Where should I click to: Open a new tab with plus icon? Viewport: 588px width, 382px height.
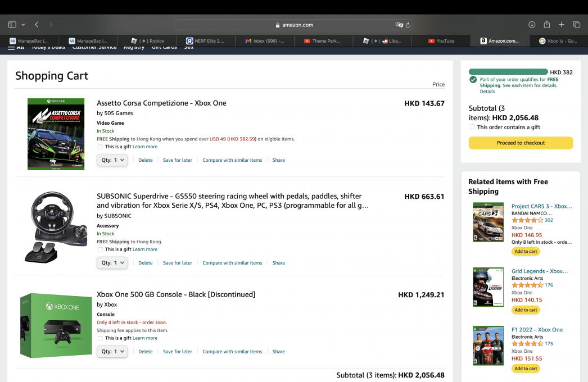[x=562, y=25]
